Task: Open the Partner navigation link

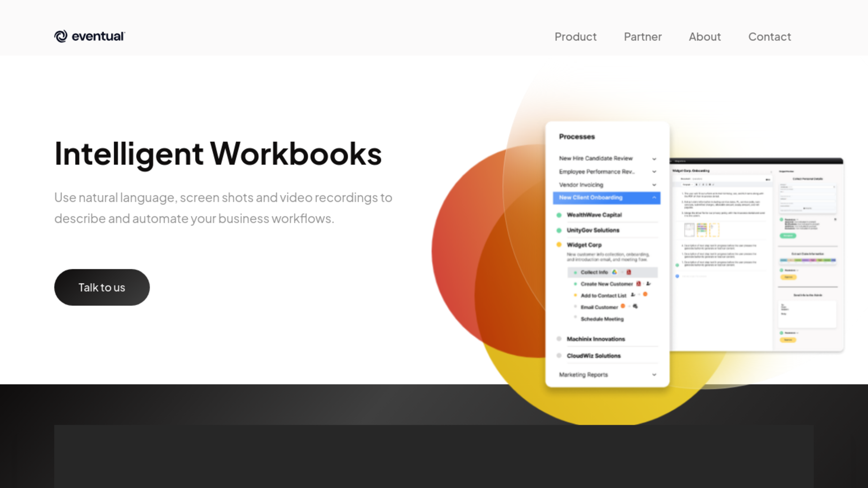Action: 643,36
